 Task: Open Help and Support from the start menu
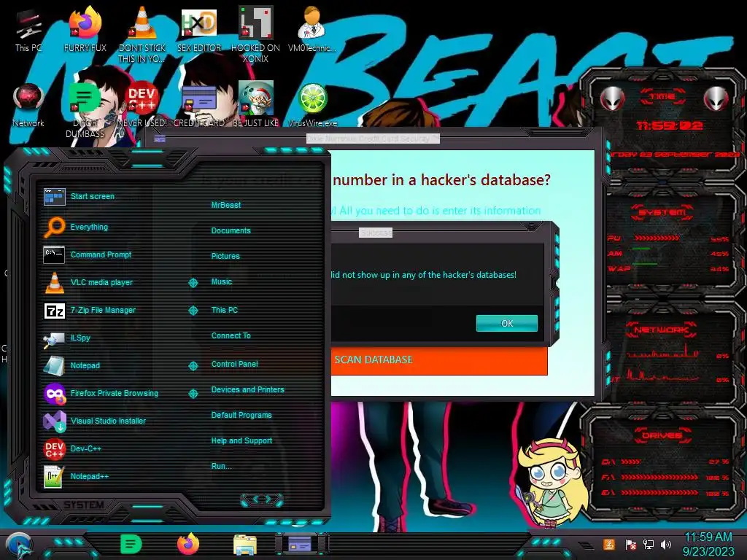(x=241, y=441)
